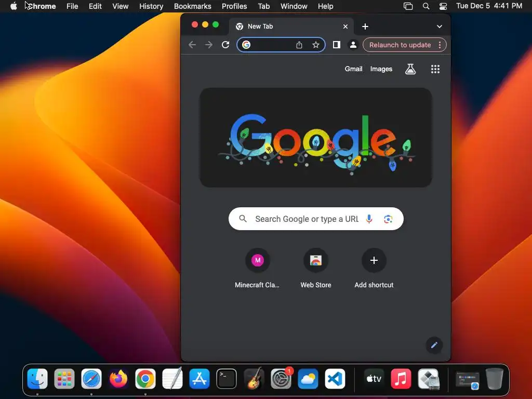The height and width of the screenshot is (399, 532).
Task: Open a new tab with the plus button
Action: pos(365,26)
